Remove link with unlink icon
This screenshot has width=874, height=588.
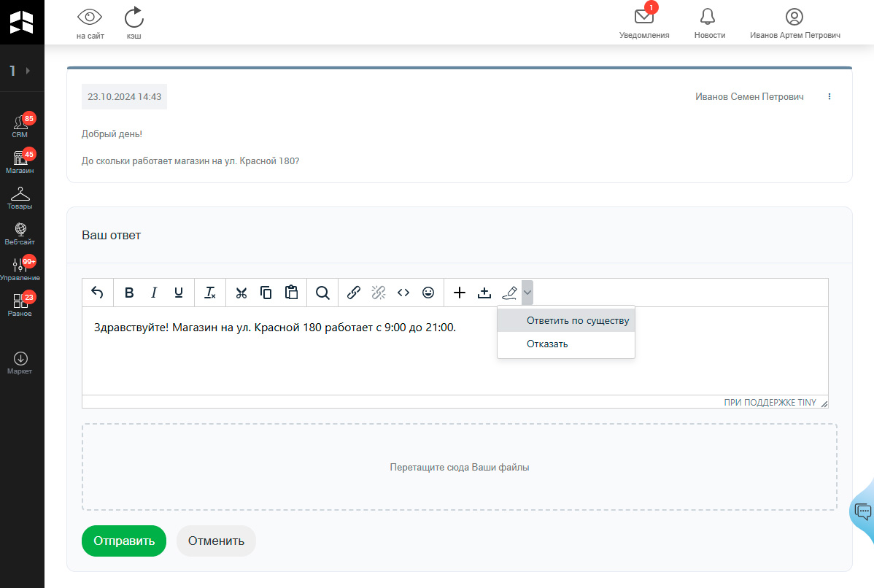tap(379, 293)
